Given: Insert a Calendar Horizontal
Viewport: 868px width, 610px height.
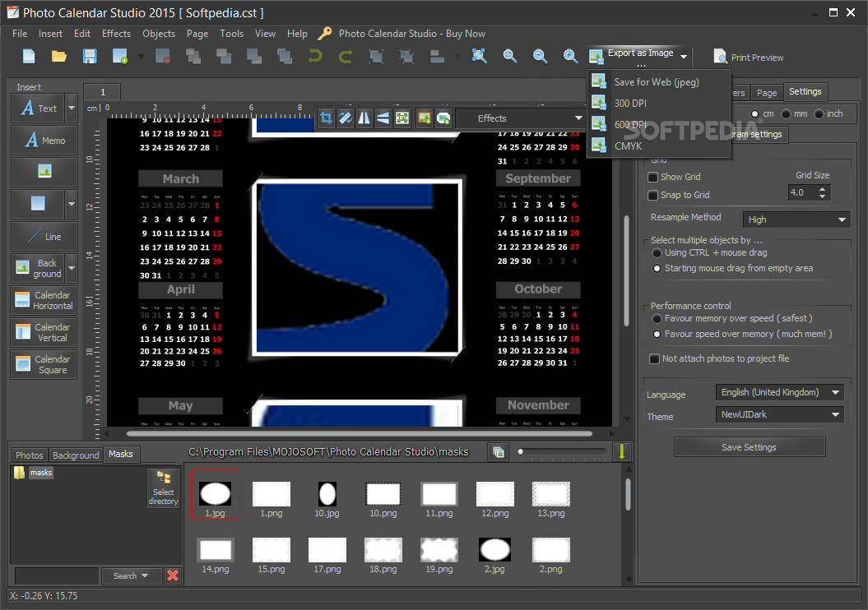Looking at the screenshot, I should 44,300.
